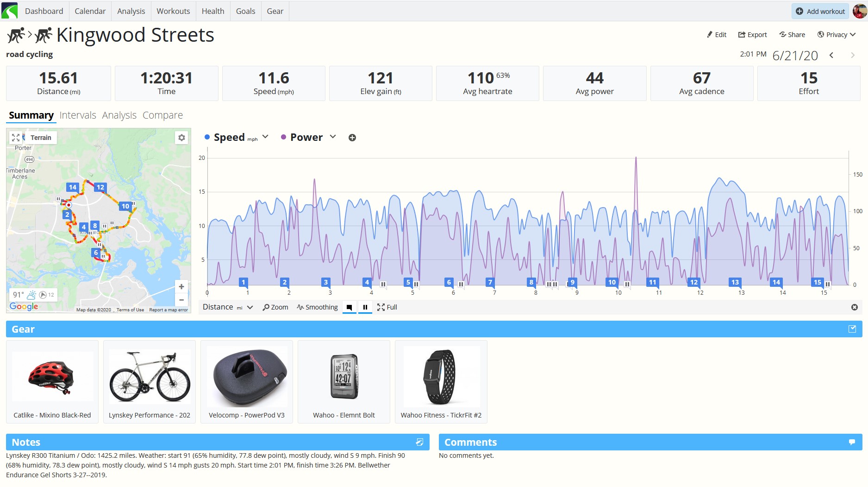
Task: Open map settings gear icon
Action: pos(181,138)
